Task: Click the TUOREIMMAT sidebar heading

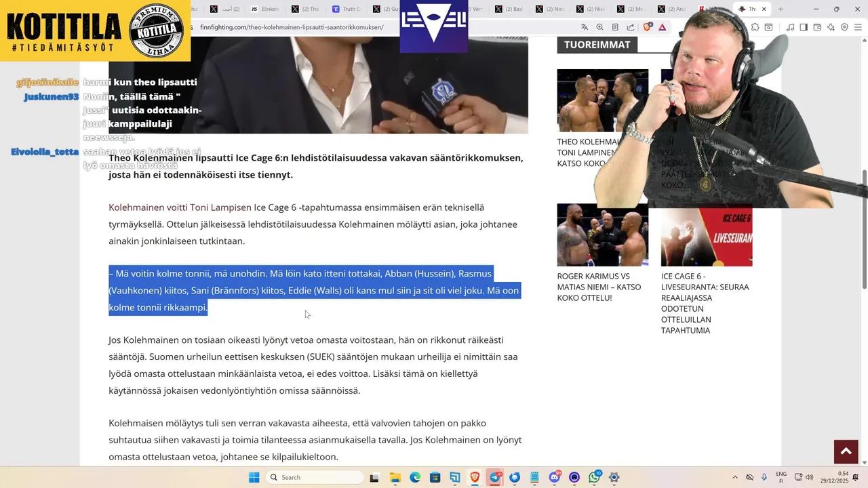Action: point(597,45)
